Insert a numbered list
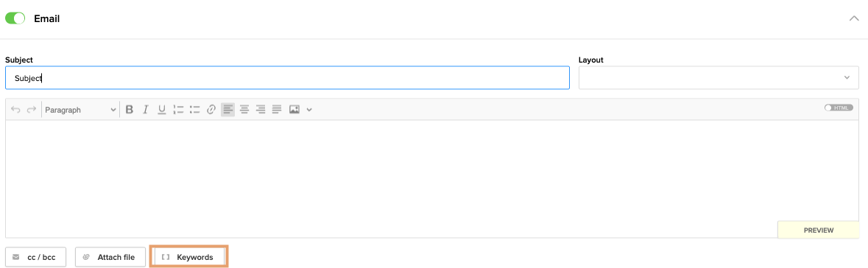This screenshot has width=868, height=268. (x=178, y=110)
